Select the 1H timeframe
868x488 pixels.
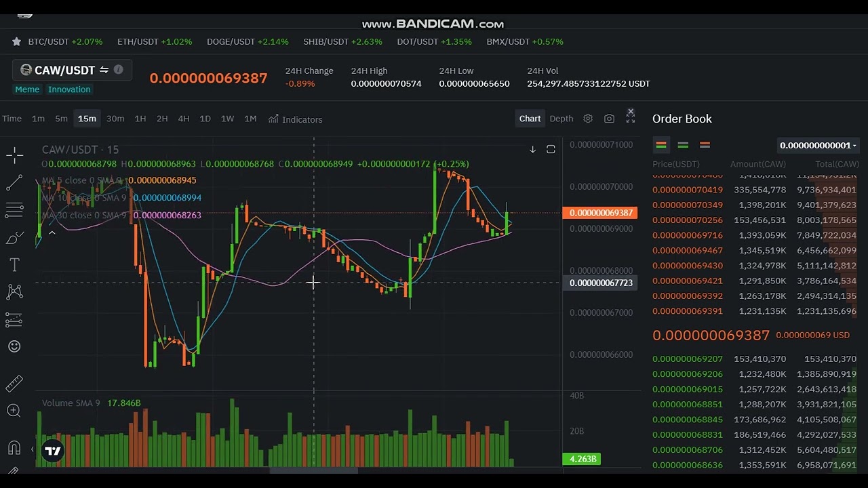140,119
